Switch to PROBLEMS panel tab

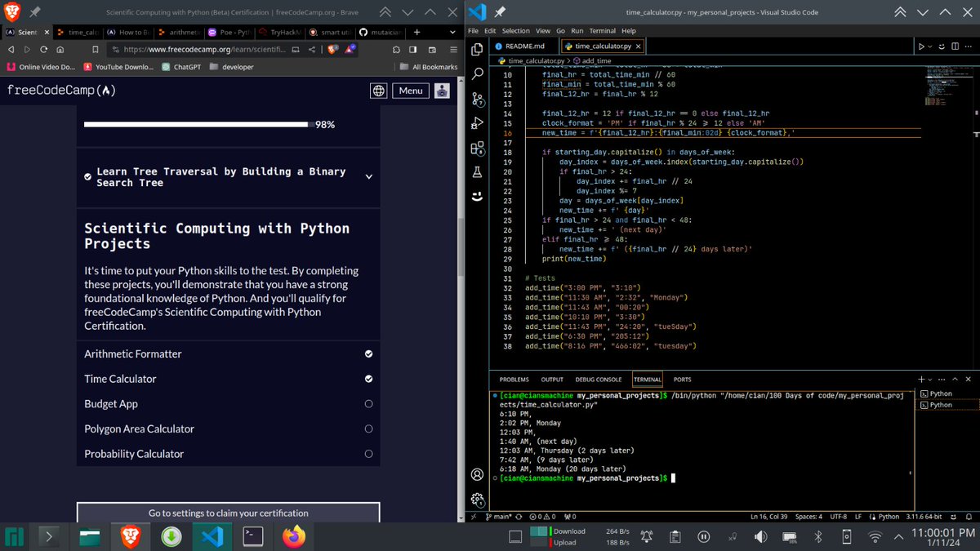click(x=514, y=380)
